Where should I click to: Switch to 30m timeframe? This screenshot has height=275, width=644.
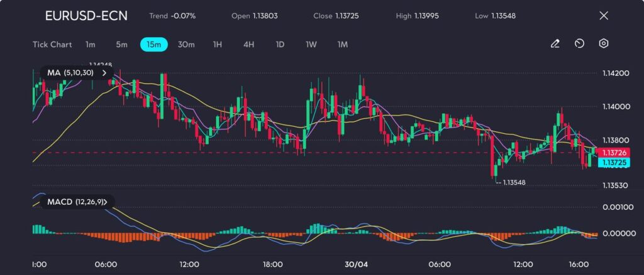click(x=186, y=45)
